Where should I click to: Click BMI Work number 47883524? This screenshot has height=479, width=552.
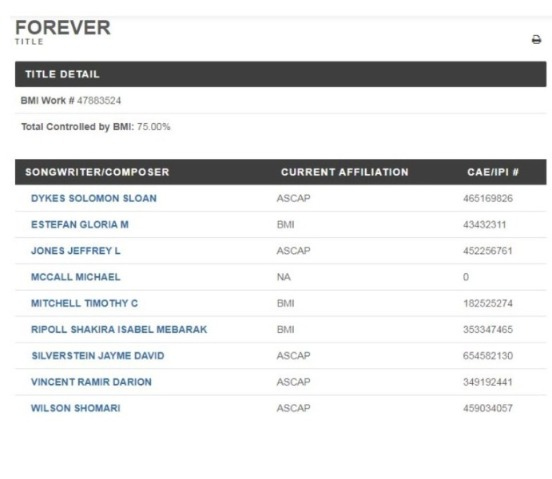click(x=99, y=101)
